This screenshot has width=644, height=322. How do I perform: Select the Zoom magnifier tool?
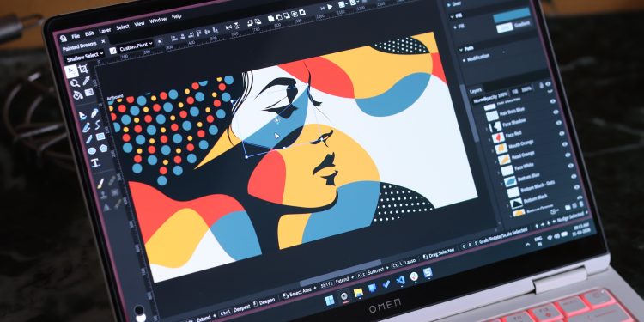click(x=75, y=84)
